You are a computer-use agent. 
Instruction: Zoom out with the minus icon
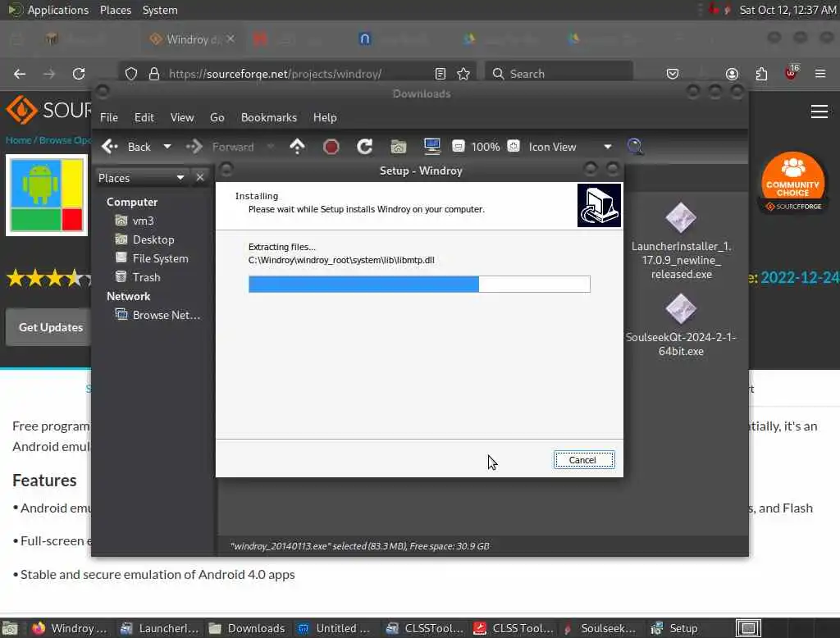(458, 146)
